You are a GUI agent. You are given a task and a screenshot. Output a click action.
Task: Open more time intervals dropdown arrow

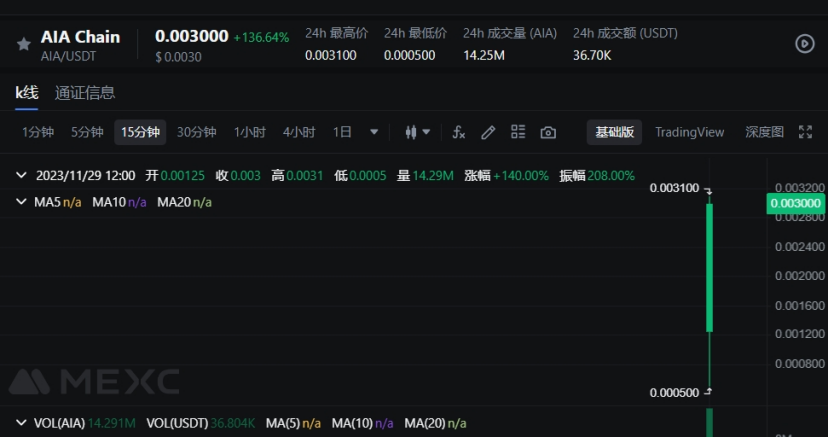(x=374, y=132)
